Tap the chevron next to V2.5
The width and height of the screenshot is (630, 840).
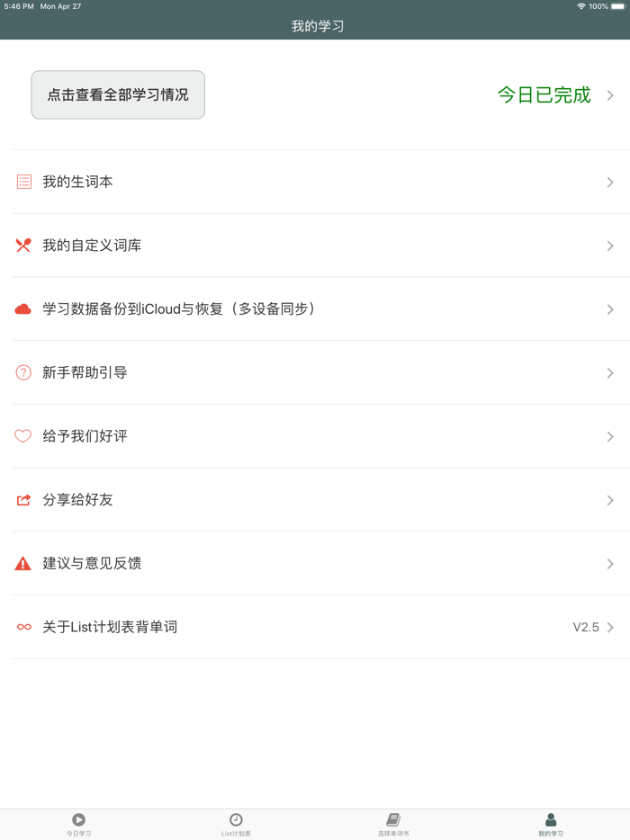coord(611,627)
